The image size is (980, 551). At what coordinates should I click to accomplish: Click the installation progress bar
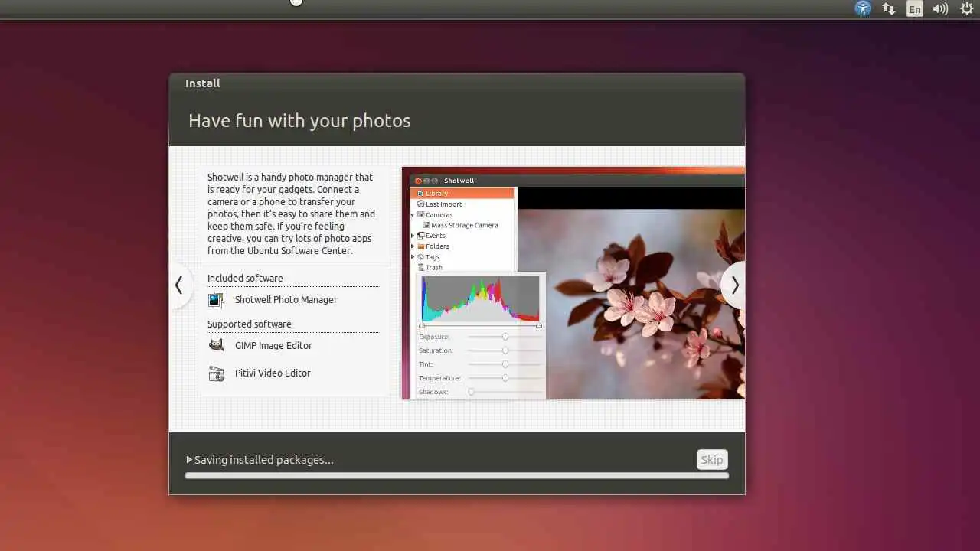coord(456,475)
